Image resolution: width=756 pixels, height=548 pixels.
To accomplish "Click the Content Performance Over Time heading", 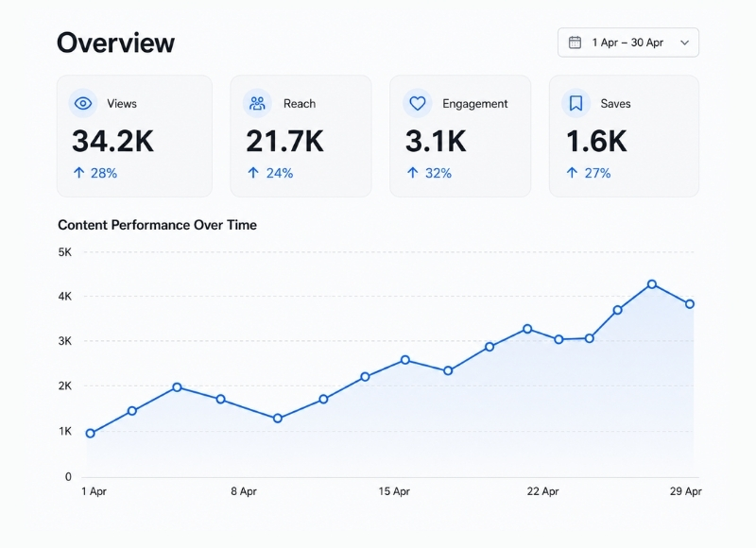I will click(x=157, y=225).
